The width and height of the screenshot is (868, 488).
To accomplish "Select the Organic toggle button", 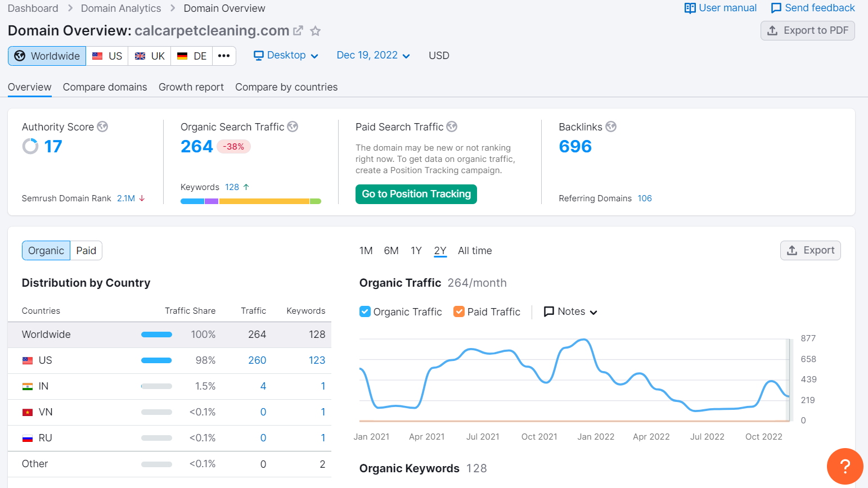I will pyautogui.click(x=46, y=251).
